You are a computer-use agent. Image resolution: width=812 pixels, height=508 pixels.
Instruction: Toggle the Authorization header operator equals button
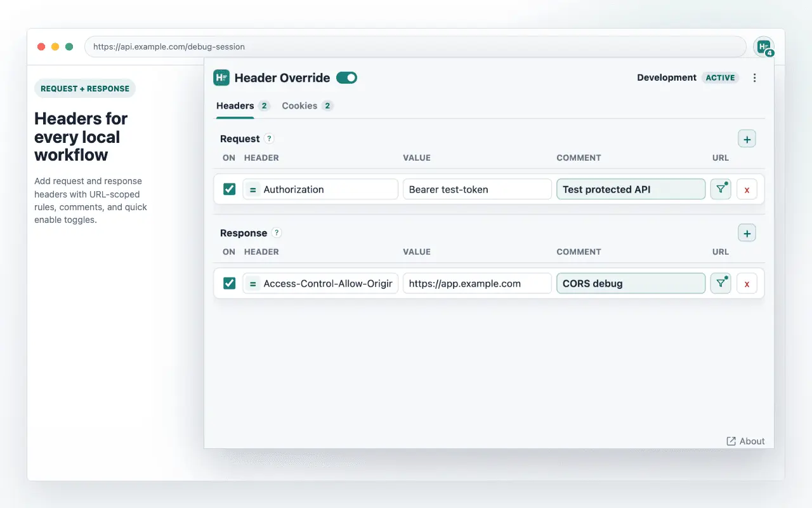point(252,189)
